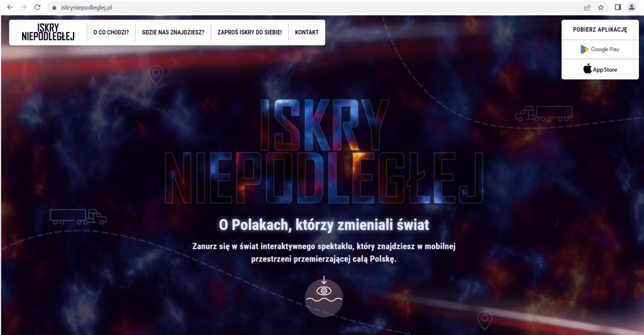Image resolution: width=644 pixels, height=335 pixels.
Task: Click the Iskry Niepodległej logo in navbar
Action: point(48,33)
